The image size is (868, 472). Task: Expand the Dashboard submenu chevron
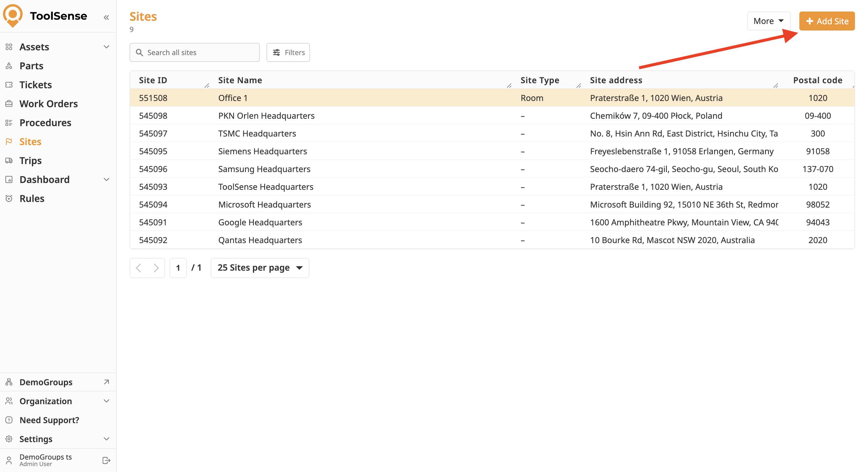[x=107, y=179]
